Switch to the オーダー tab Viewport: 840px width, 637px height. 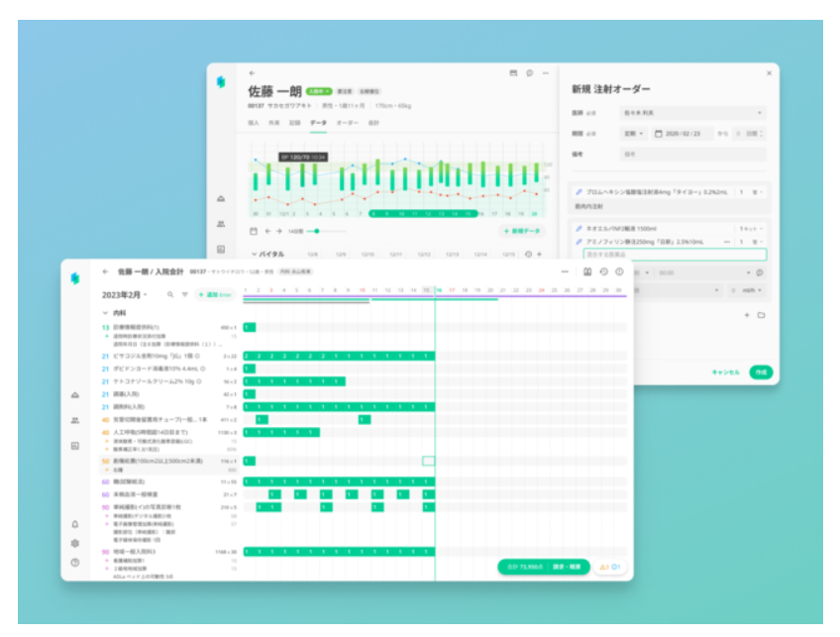coord(347,123)
